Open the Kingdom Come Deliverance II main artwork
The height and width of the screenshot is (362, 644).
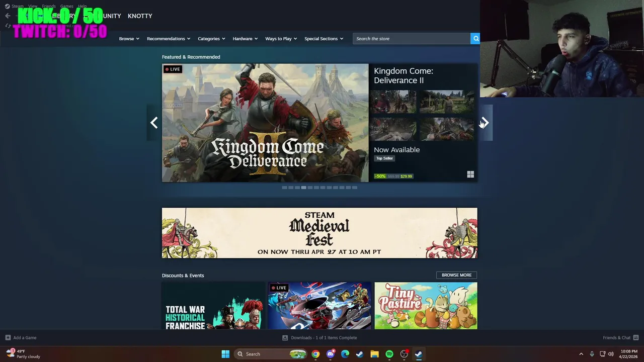pos(265,123)
